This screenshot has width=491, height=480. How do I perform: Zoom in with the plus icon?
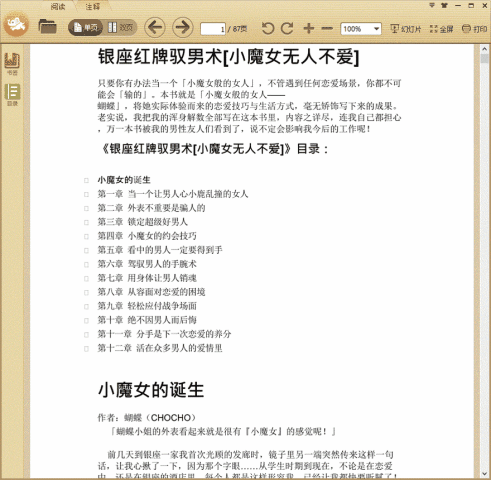(309, 28)
